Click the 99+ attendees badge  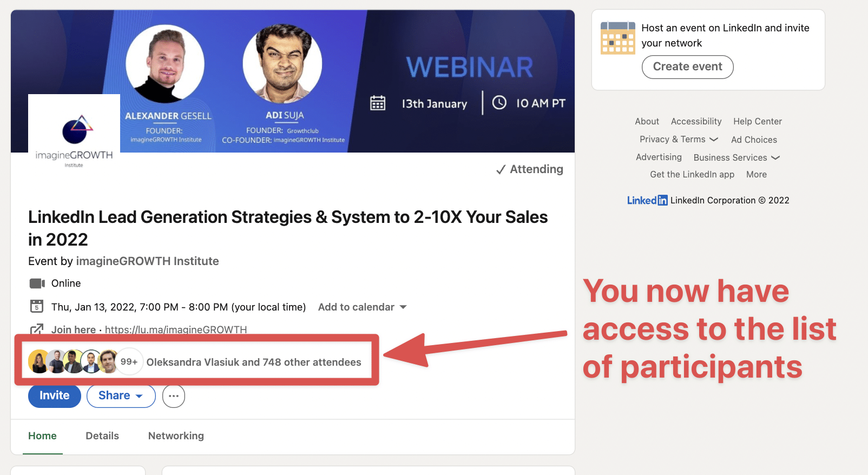click(129, 361)
